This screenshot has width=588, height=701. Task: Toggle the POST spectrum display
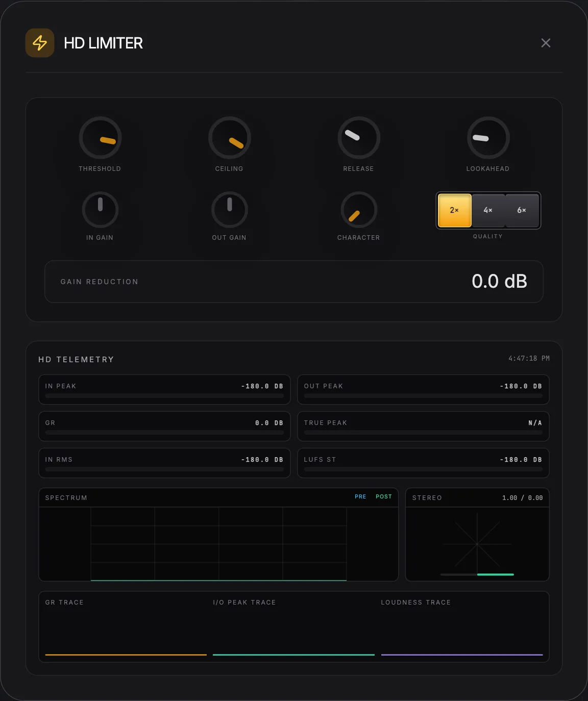tap(384, 496)
